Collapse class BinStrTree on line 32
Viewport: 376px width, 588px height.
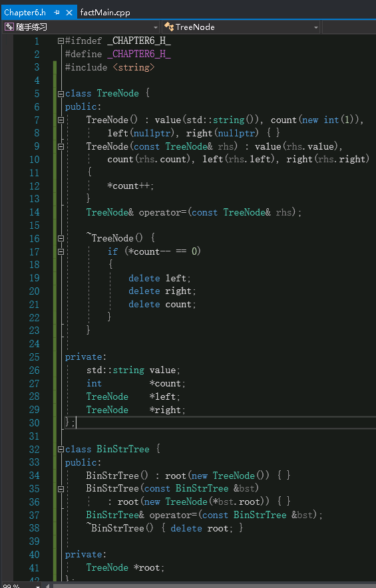click(x=61, y=449)
